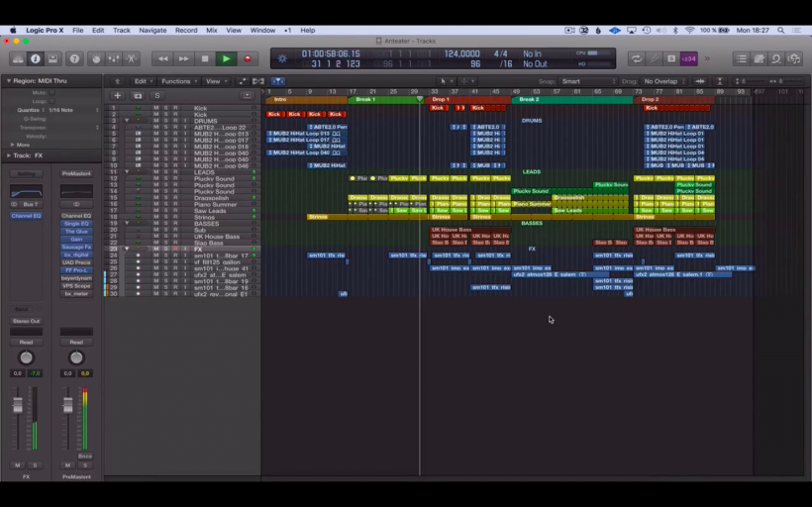Expand control bar overflow chevrons
Viewport: 812px width, 507px height.
pyautogui.click(x=707, y=59)
